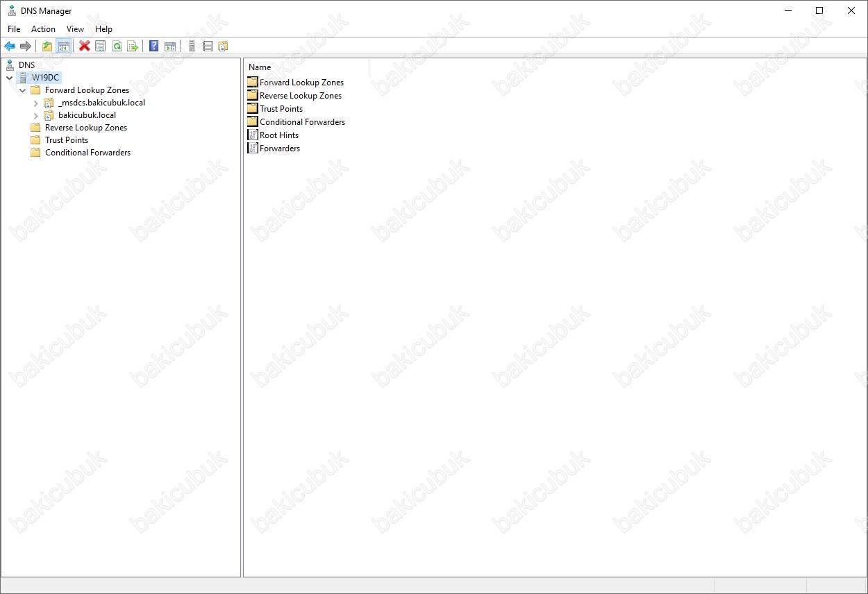Click the Trust Points folder icon in list
Screen dimensions: 868x594
[x=253, y=109]
